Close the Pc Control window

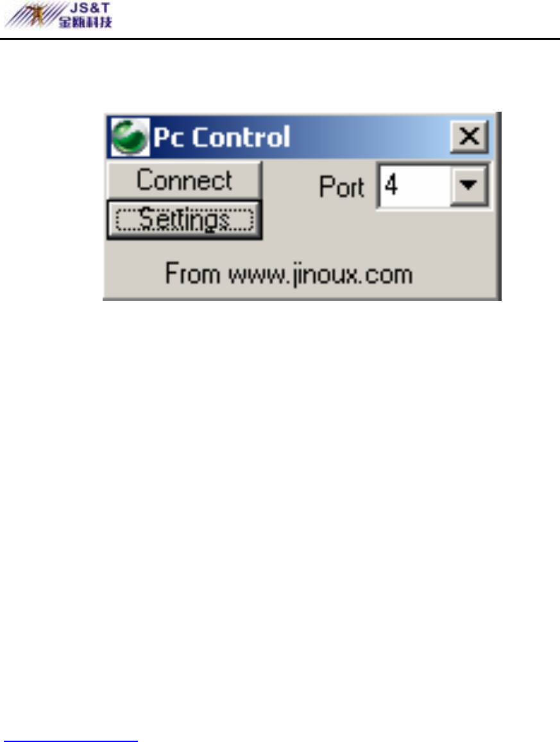click(469, 137)
